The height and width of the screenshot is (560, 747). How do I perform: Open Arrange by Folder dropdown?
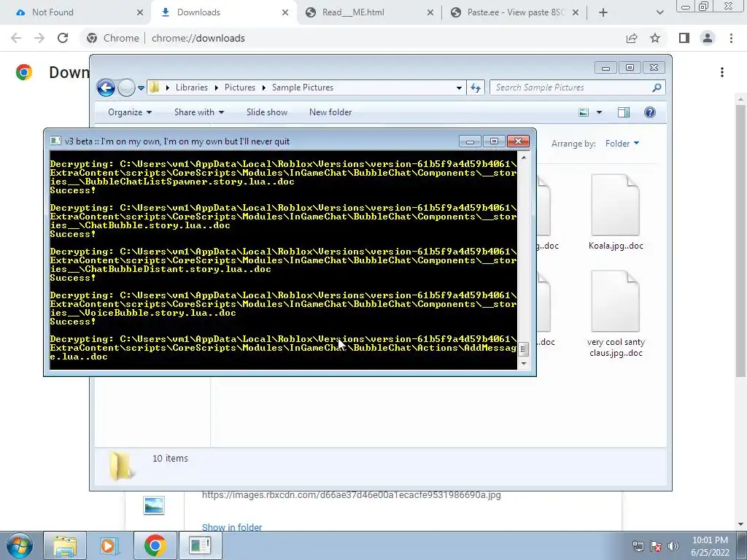coord(622,144)
